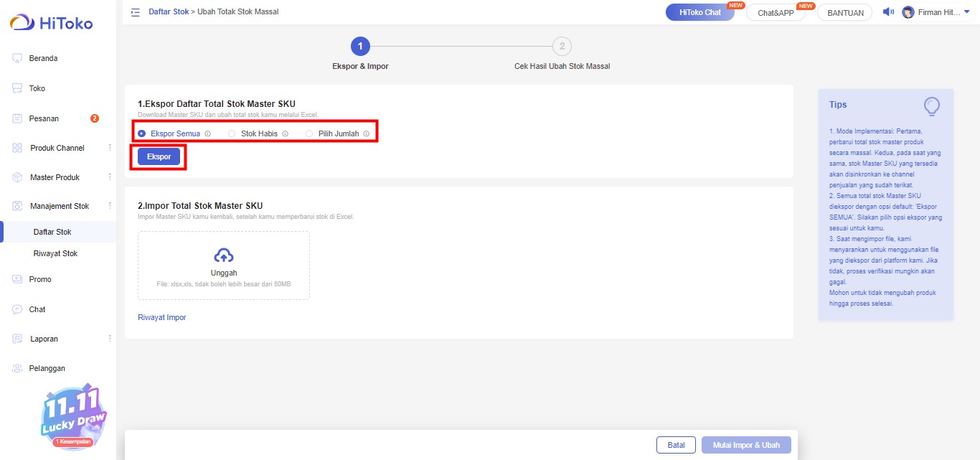Click the sidebar collapse hamburger icon
The image size is (980, 460).
tap(135, 12)
